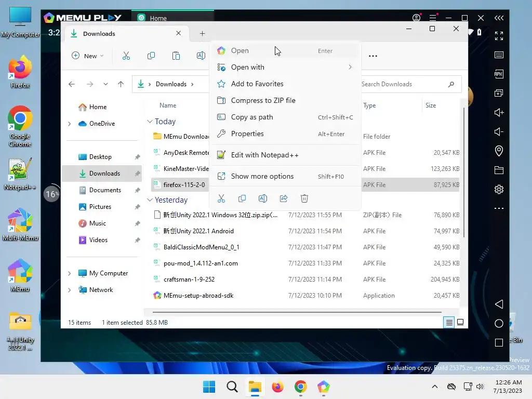Click the multi-window add icon in MEmu sidebar
Viewport: 532px width, 399px height.
pos(499,93)
